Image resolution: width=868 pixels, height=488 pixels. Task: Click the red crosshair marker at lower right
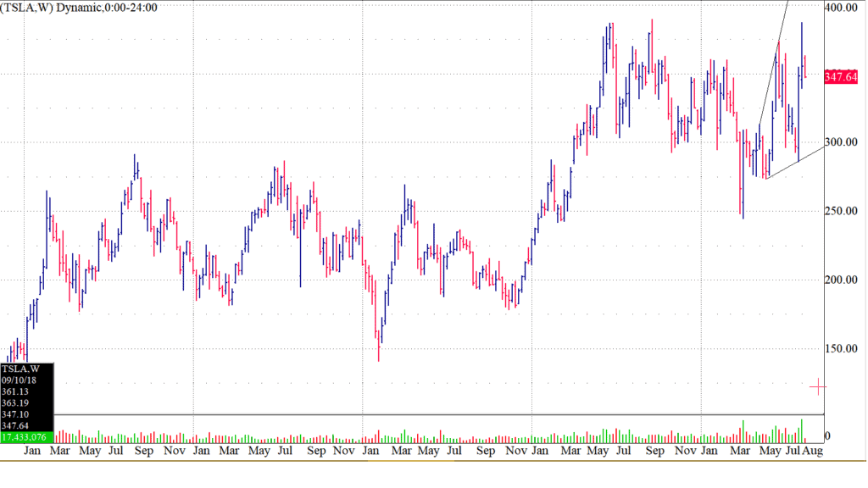pos(818,387)
